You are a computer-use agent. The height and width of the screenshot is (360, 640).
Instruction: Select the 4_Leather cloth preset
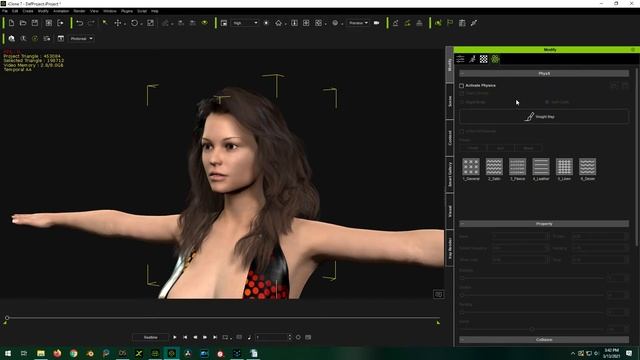coord(541,169)
